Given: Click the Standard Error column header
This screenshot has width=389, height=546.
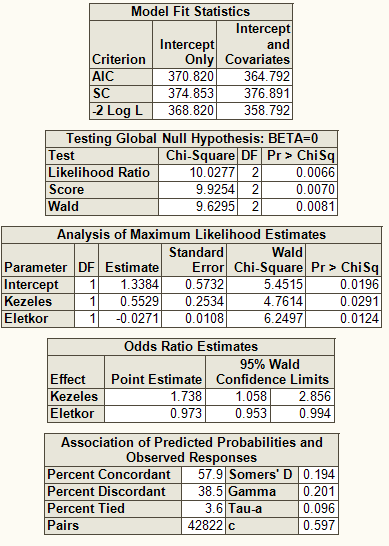Looking at the screenshot, I should [x=196, y=260].
